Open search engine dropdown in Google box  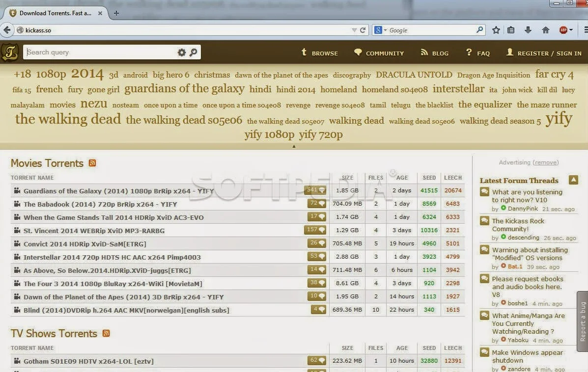pyautogui.click(x=385, y=30)
